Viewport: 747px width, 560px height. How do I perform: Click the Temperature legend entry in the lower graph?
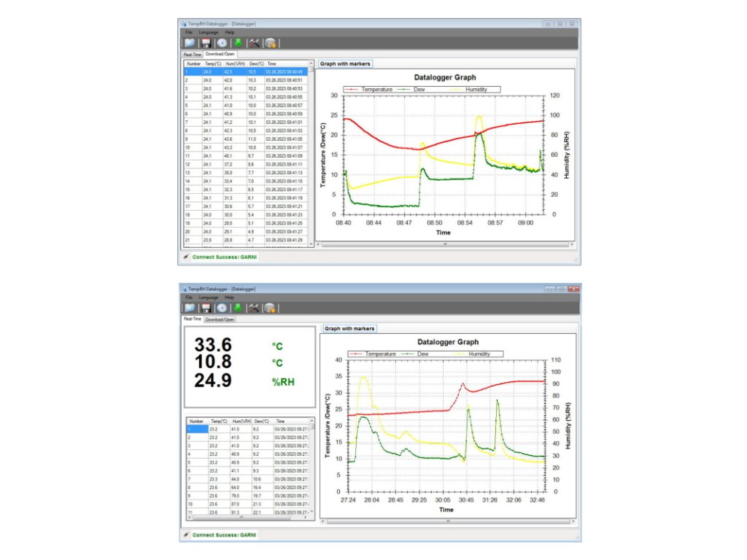[374, 354]
